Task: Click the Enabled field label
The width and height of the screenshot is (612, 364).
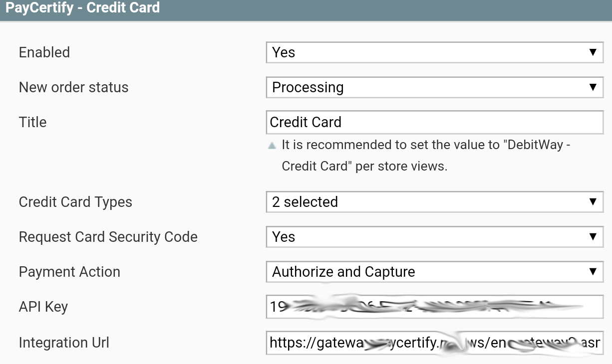Action: (x=44, y=52)
